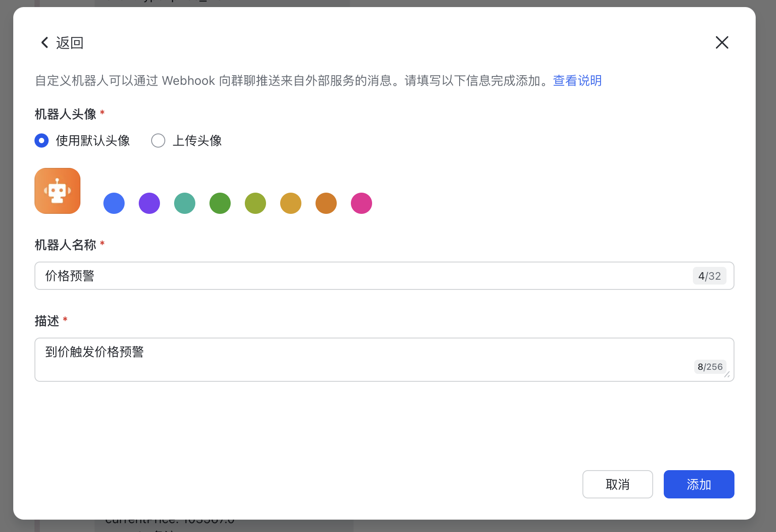This screenshot has height=532, width=776.
Task: Select the blue avatar color
Action: click(x=114, y=203)
